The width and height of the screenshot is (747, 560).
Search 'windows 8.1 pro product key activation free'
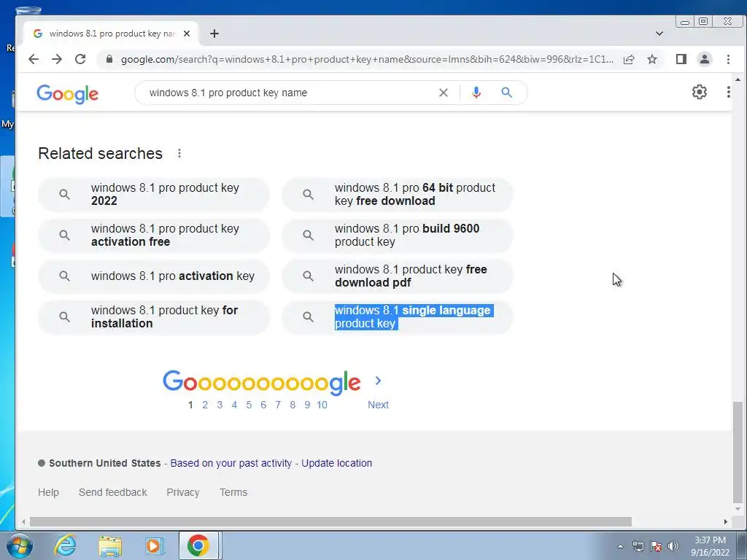(154, 236)
